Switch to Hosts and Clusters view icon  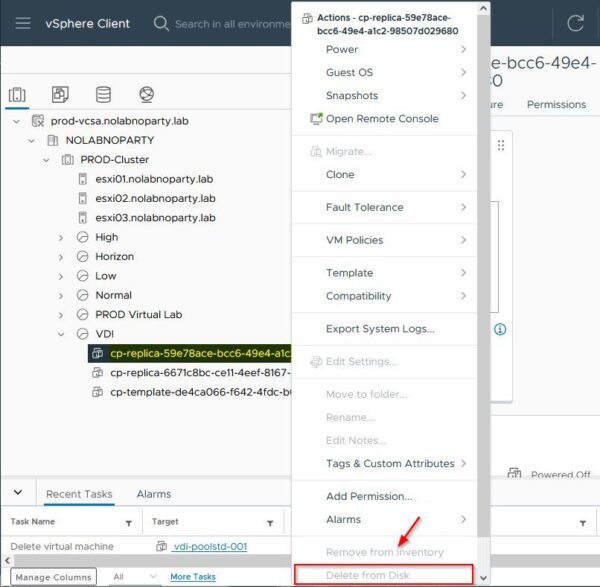pos(17,94)
